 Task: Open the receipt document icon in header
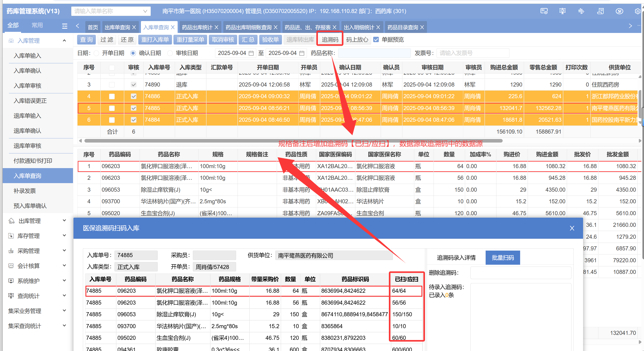pyautogui.click(x=600, y=11)
